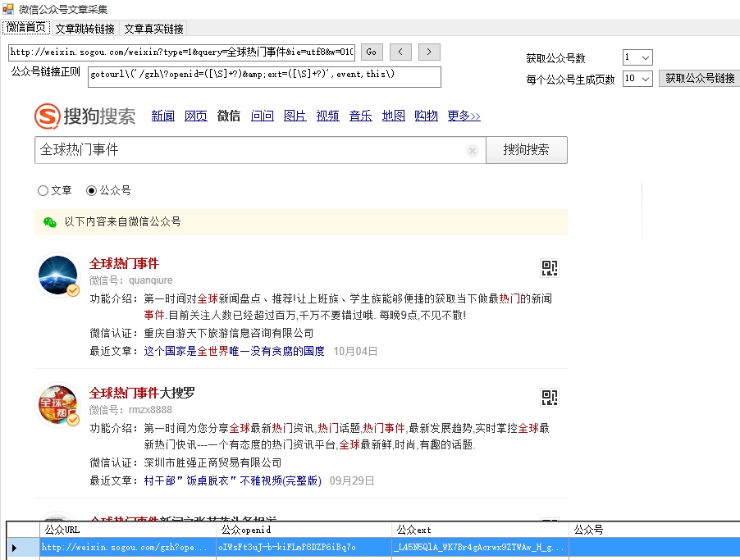Switch to 微信首页 tab
740x560 pixels.
pyautogui.click(x=26, y=28)
